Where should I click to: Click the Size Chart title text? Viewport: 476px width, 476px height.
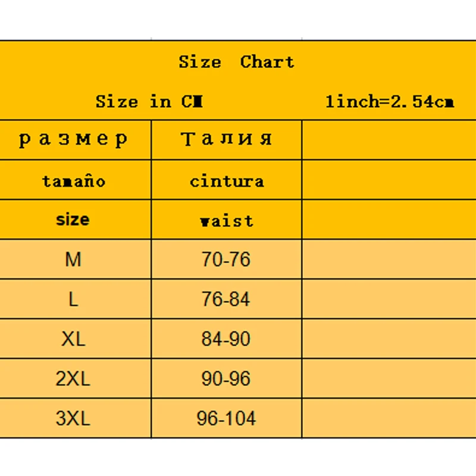click(236, 62)
